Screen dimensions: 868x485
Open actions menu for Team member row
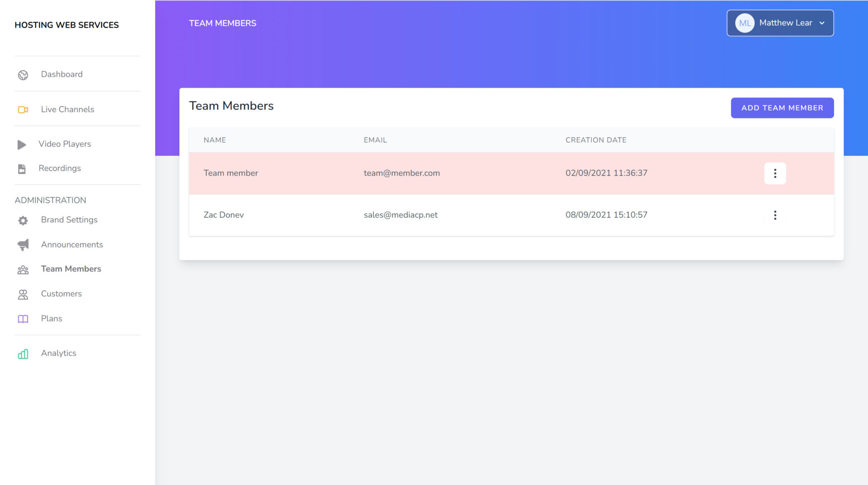(775, 174)
